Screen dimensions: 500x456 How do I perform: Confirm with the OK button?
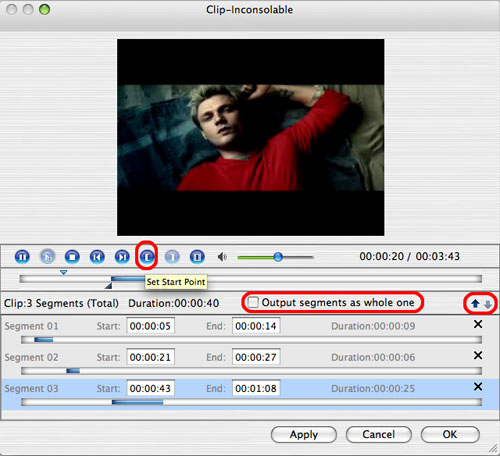450,434
